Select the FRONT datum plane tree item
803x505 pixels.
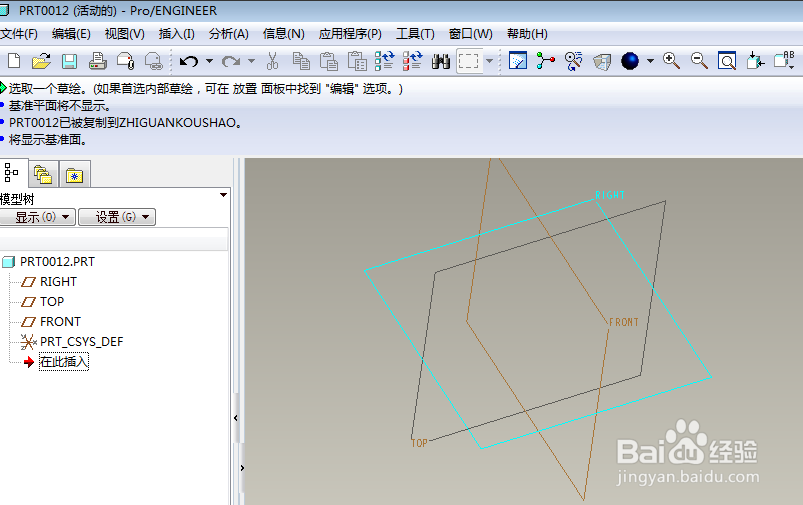tap(60, 322)
